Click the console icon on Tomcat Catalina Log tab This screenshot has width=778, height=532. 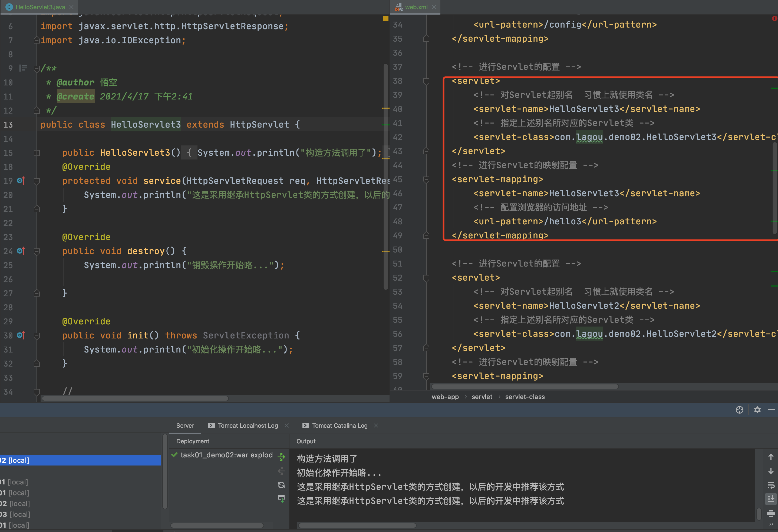click(x=305, y=425)
